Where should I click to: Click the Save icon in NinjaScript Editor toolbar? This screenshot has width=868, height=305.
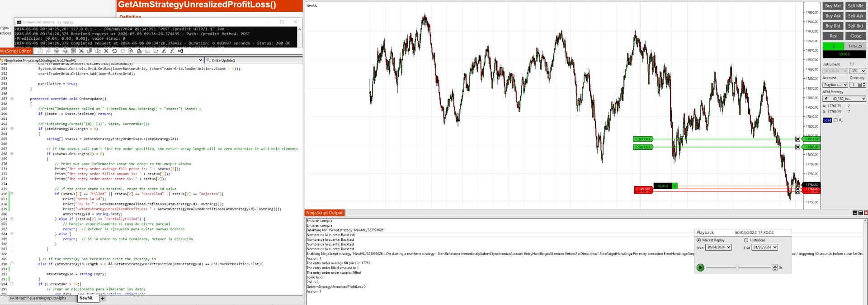40,51
